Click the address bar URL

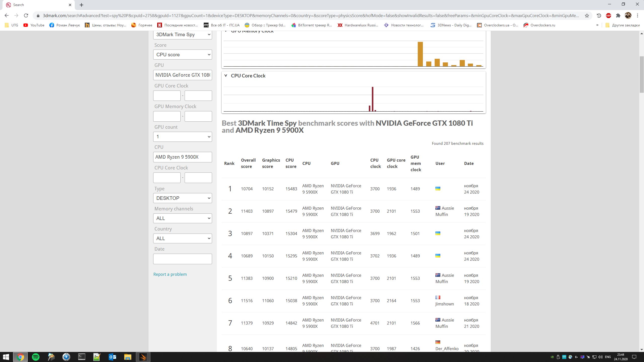(x=311, y=16)
